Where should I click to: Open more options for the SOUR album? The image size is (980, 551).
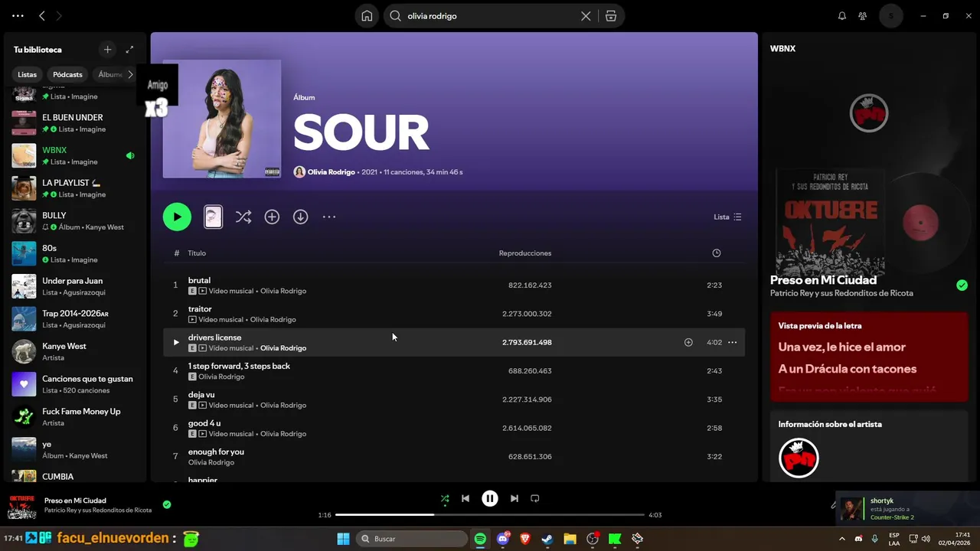(329, 217)
